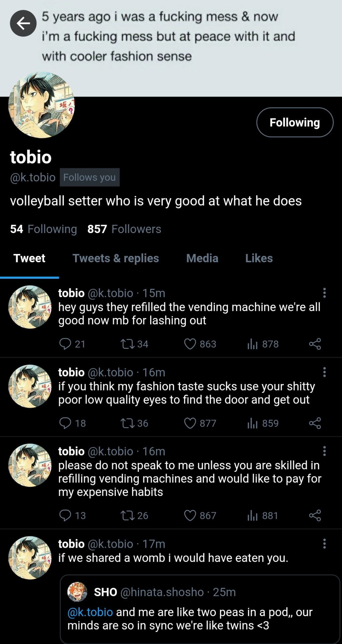Like the expensive habits tweet
This screenshot has width=342, height=644.
pos(190,515)
